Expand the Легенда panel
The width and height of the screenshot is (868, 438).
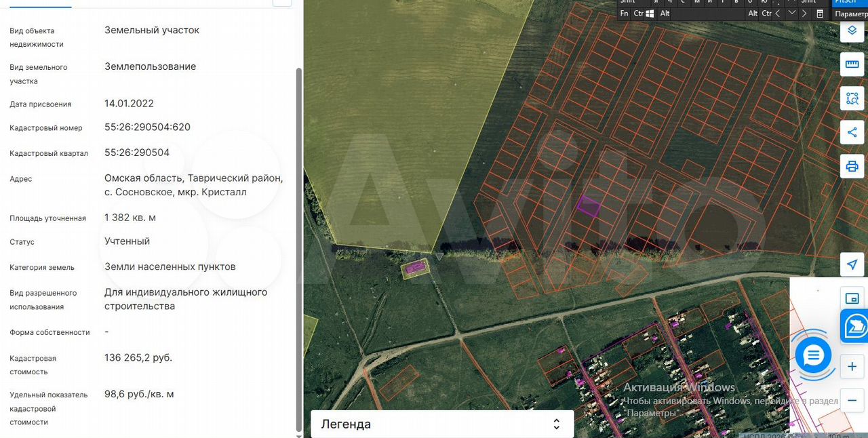[441, 424]
